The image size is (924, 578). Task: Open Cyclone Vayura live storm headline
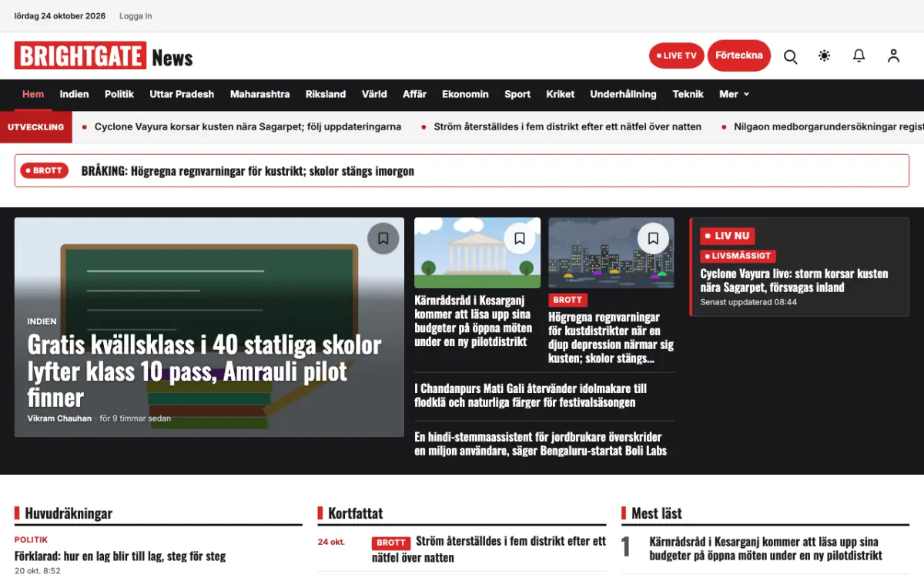[x=794, y=281]
